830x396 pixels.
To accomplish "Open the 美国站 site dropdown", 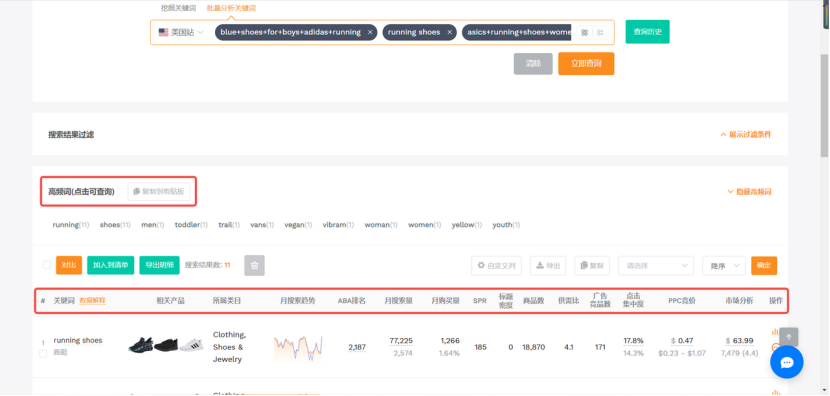I will pyautogui.click(x=181, y=32).
